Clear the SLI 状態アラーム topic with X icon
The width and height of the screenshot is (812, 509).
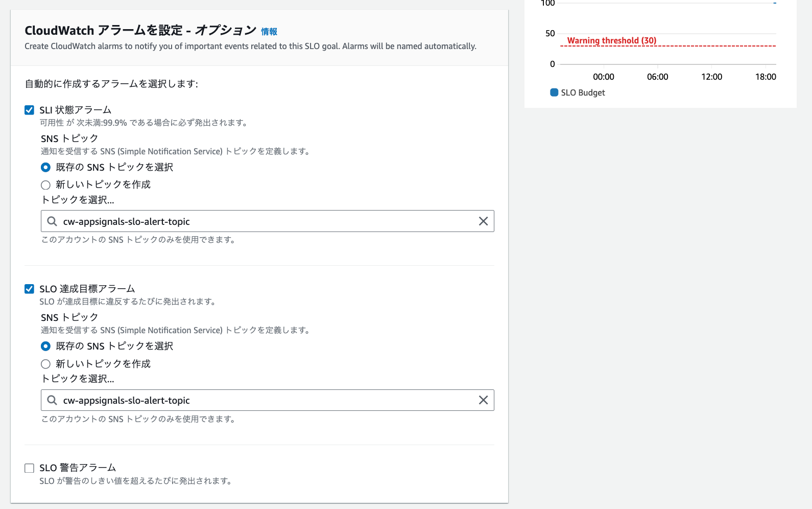(x=483, y=221)
